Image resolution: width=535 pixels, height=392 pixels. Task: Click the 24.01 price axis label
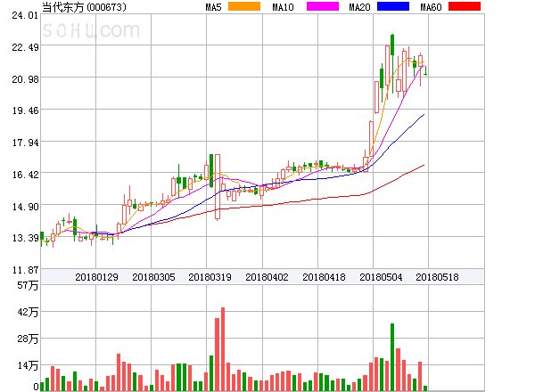[x=25, y=15]
